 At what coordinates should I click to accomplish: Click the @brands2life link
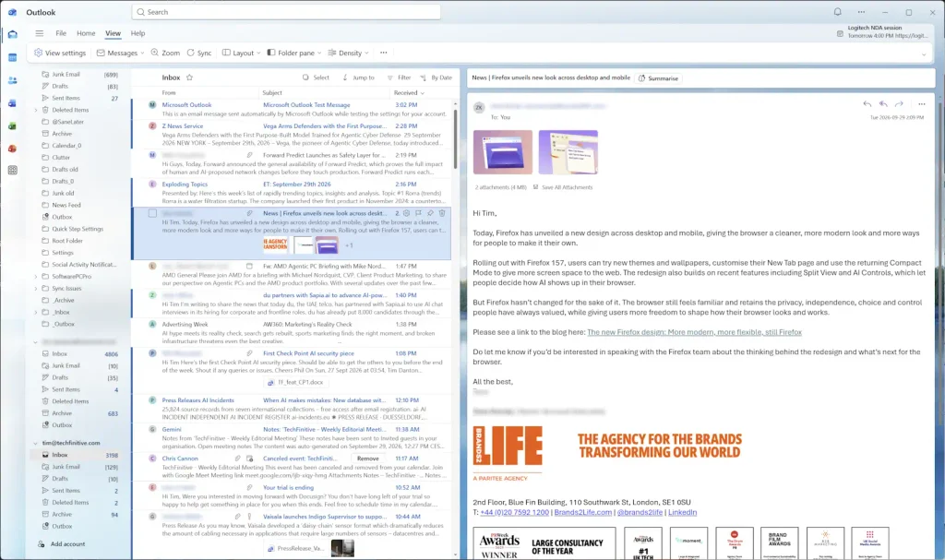point(640,512)
